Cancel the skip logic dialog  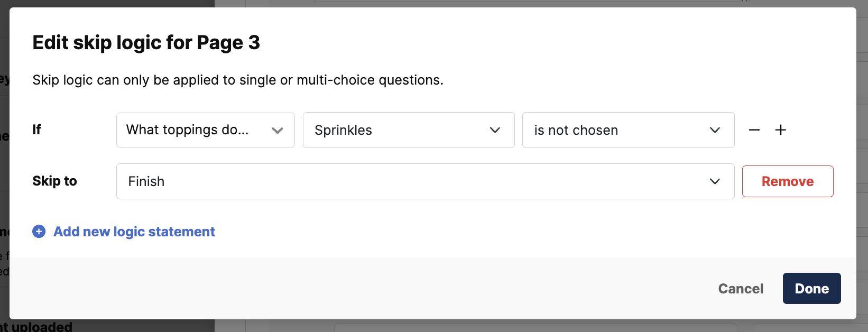pos(741,289)
